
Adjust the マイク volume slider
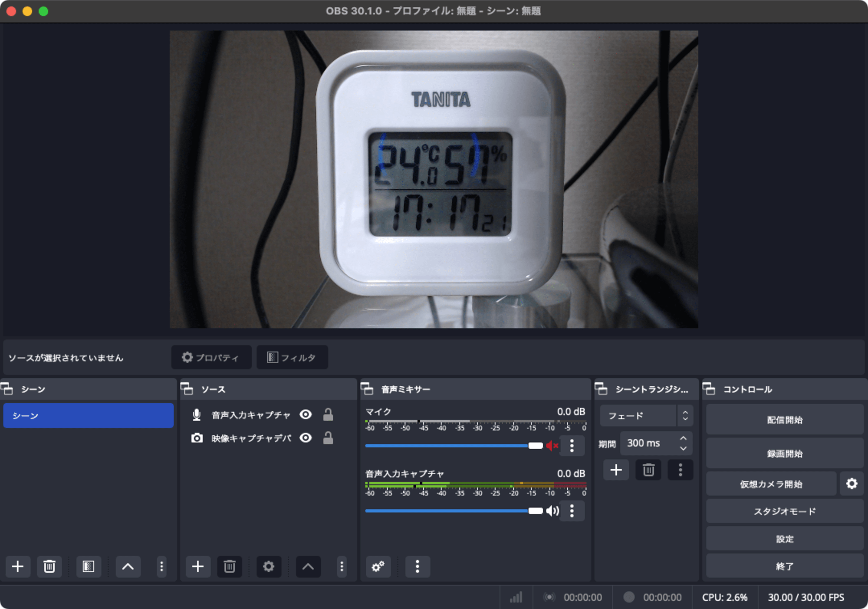tap(454, 446)
